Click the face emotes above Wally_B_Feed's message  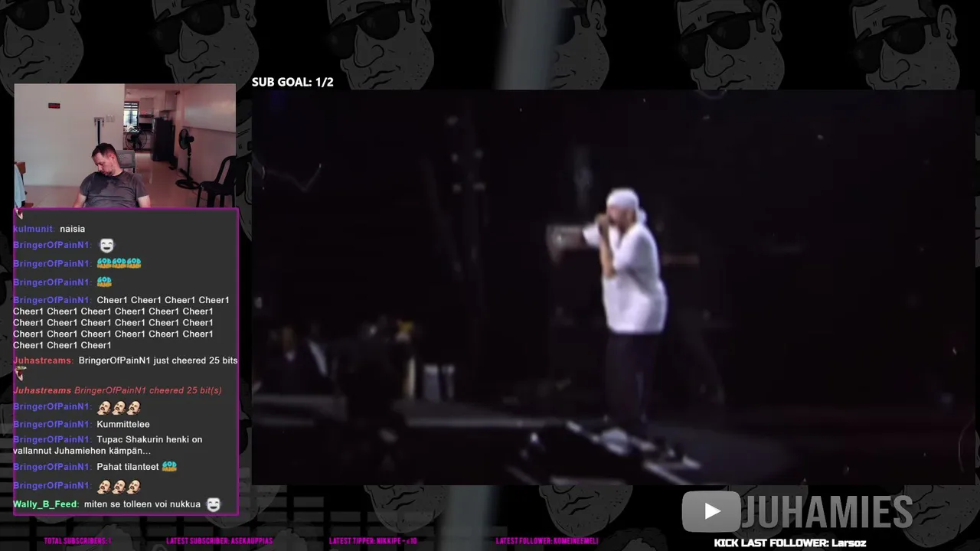(x=119, y=486)
